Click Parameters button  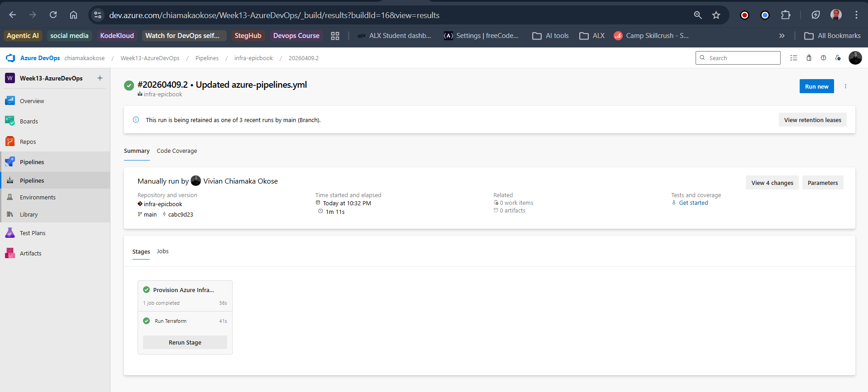click(822, 183)
